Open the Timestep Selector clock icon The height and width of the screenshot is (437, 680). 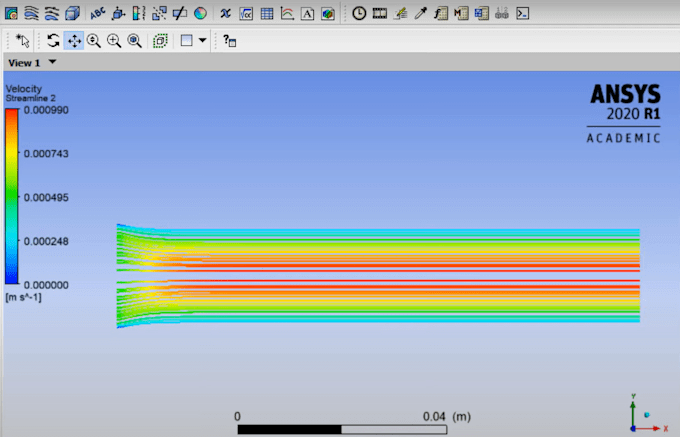click(x=359, y=13)
